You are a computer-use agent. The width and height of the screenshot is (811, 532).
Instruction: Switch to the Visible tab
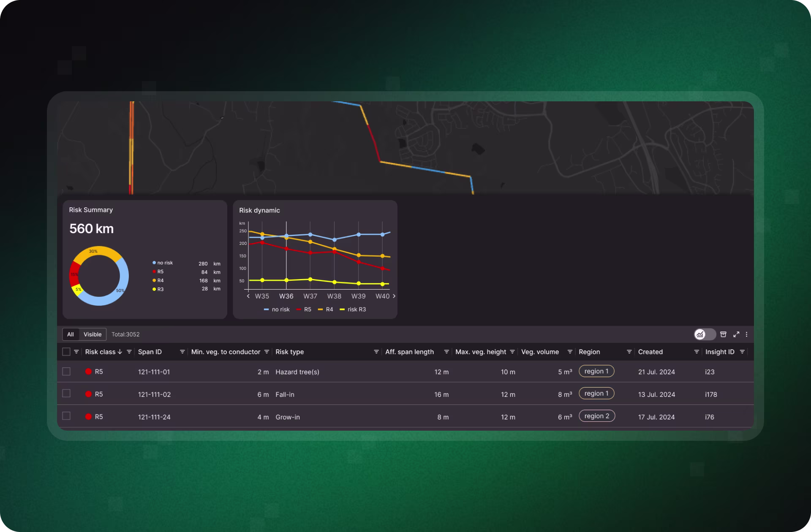pyautogui.click(x=93, y=334)
